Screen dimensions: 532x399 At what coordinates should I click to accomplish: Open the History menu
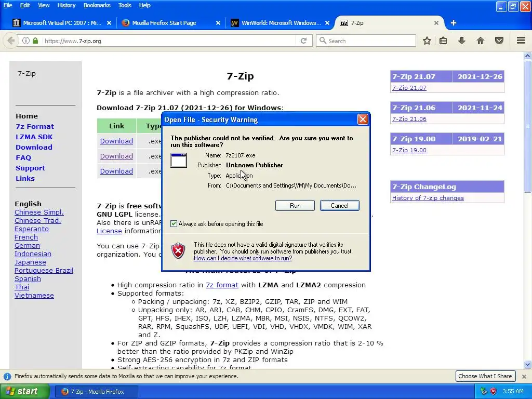click(x=66, y=5)
